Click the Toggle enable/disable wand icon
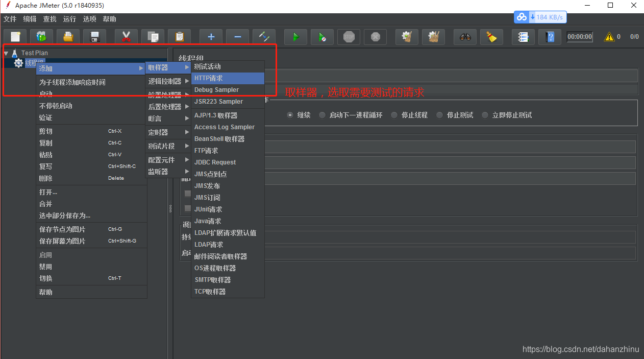Viewport: 644px width, 359px height. coord(264,37)
